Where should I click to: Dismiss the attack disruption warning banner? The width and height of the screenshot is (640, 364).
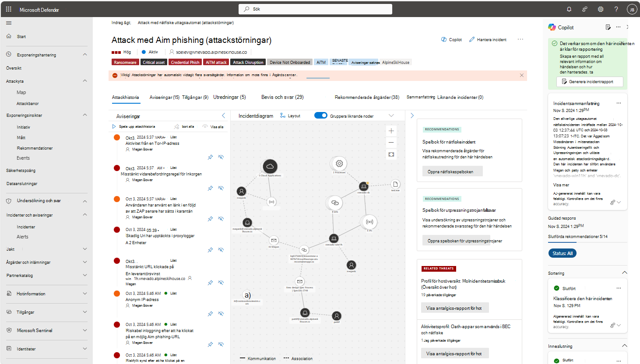click(x=522, y=75)
